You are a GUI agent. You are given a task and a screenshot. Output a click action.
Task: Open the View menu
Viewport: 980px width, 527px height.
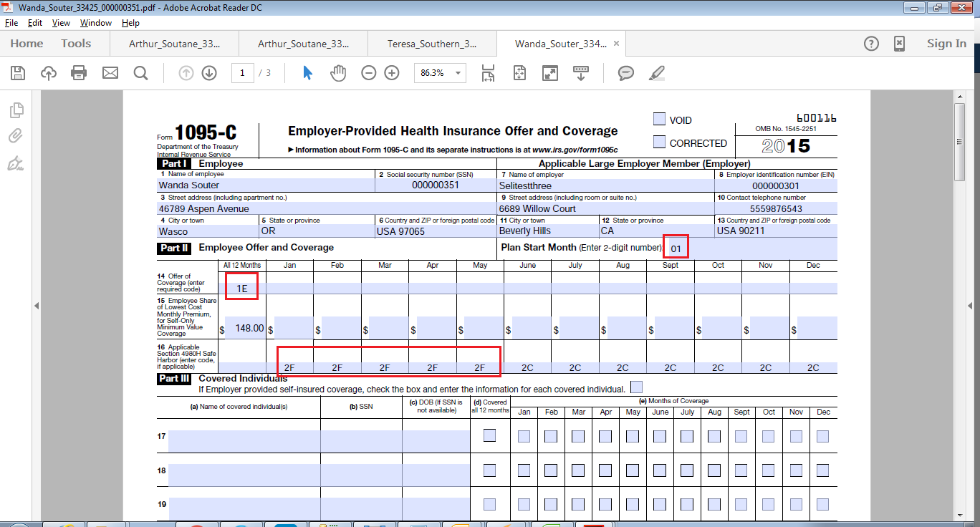coord(61,23)
